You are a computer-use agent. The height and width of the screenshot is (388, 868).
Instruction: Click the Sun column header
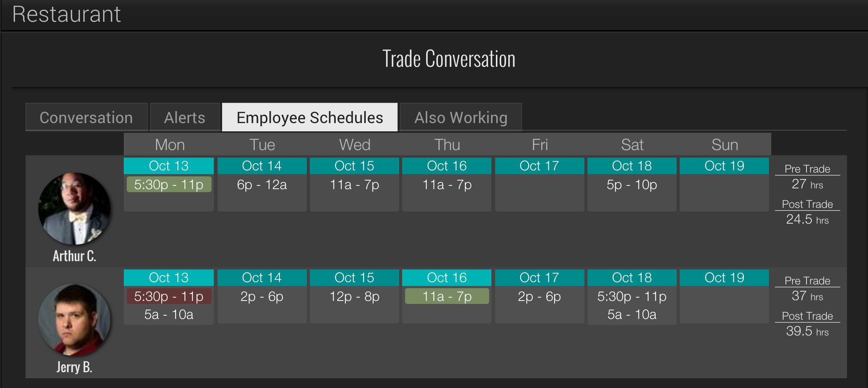click(725, 144)
